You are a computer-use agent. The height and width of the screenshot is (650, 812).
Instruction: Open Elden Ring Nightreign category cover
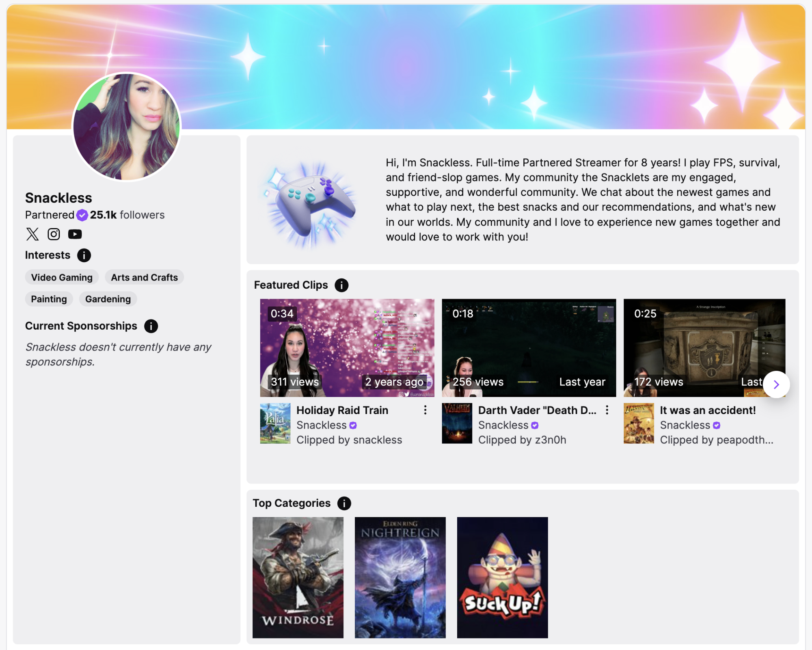[x=400, y=577]
